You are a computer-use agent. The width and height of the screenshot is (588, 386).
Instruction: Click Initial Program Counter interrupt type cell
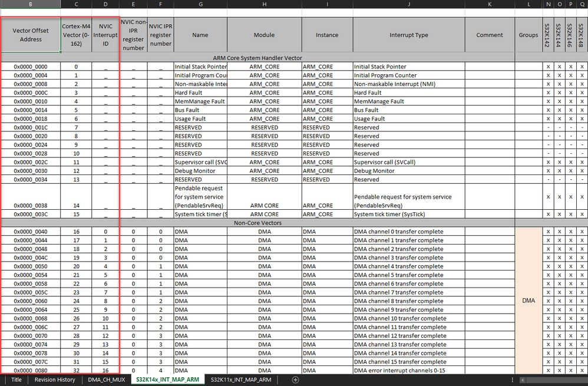(409, 75)
